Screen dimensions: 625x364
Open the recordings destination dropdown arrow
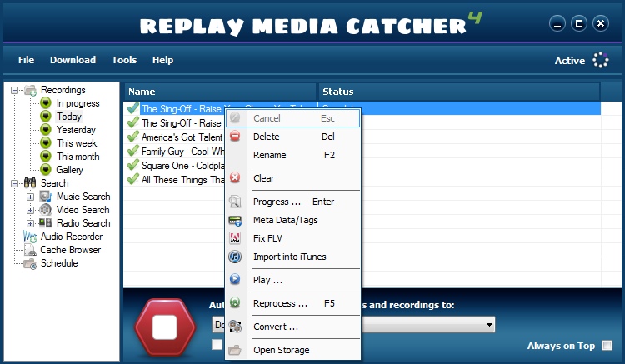[x=489, y=325]
